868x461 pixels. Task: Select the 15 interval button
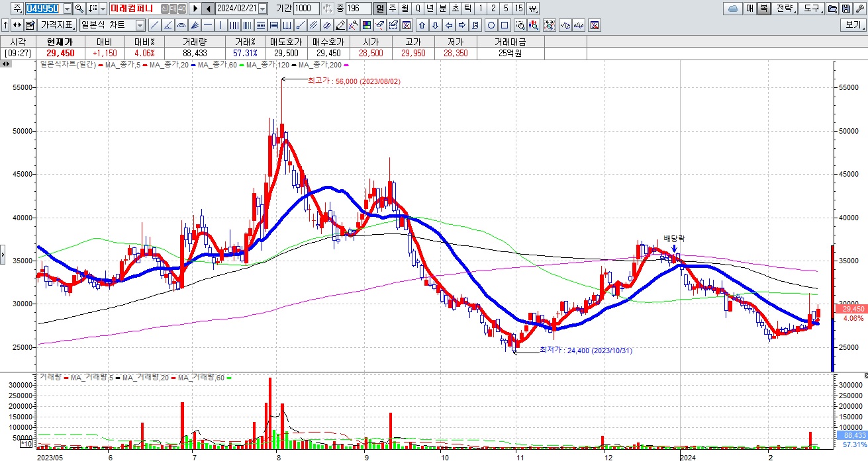click(x=519, y=9)
